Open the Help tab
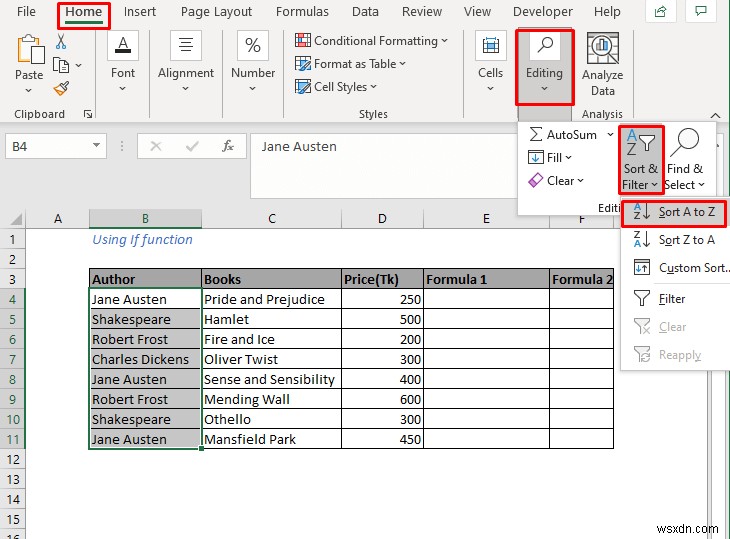The image size is (730, 539). (607, 12)
